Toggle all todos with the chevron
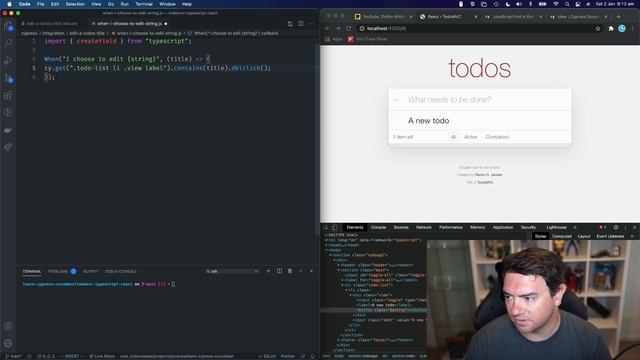This screenshot has width=640, height=360. point(396,100)
